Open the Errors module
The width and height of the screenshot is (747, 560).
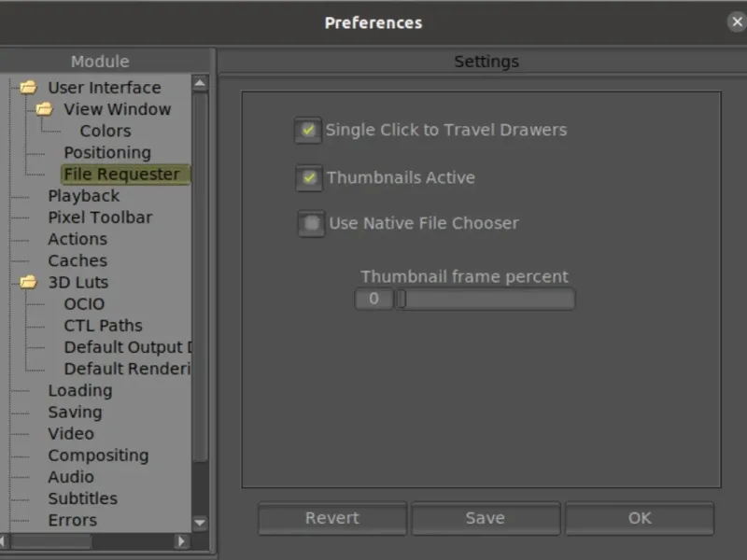pos(73,520)
